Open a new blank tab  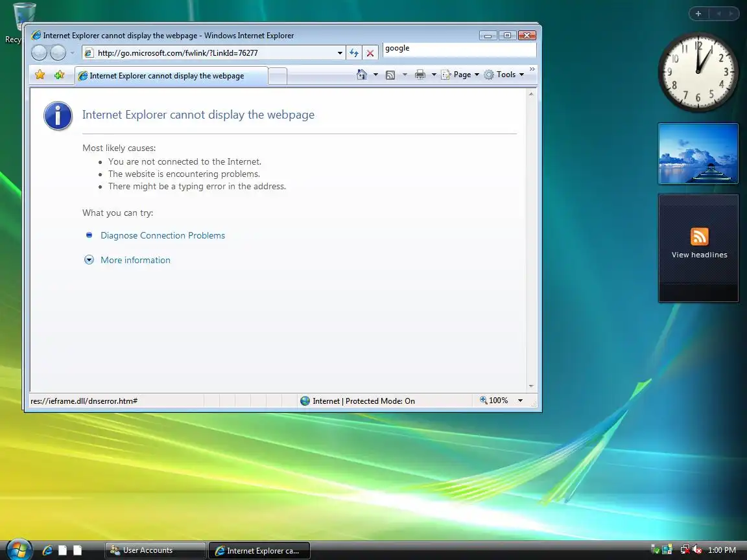278,76
